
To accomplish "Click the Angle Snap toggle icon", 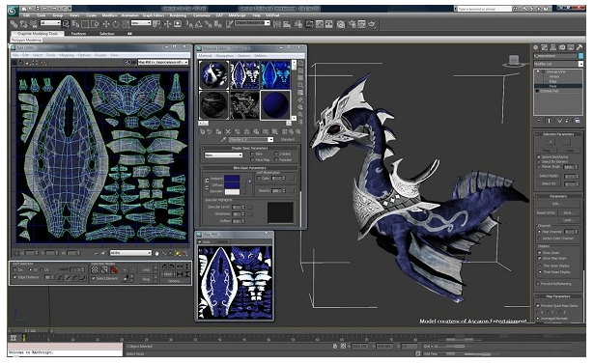I will coord(199,24).
